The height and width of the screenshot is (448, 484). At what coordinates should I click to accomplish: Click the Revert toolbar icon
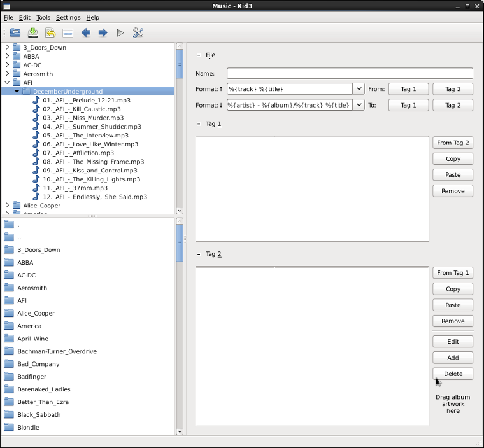pos(50,32)
